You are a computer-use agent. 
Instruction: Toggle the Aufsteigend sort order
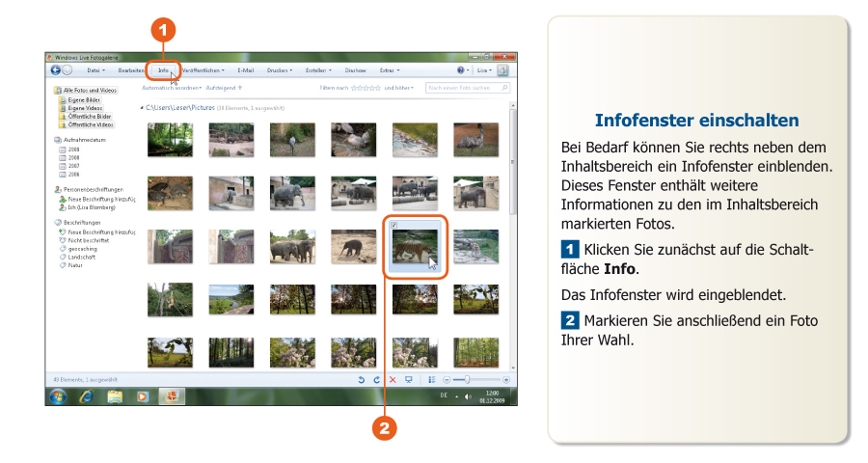pos(224,88)
